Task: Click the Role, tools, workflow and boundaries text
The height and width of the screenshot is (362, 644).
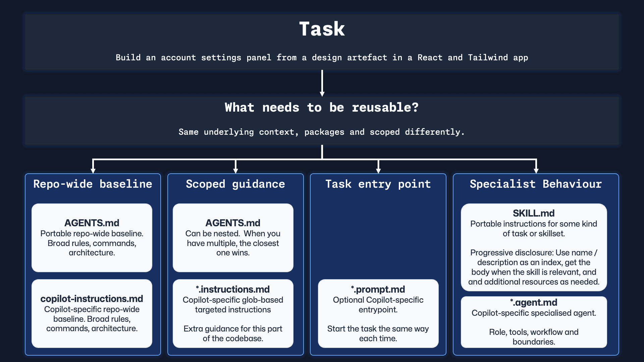Action: pyautogui.click(x=534, y=337)
